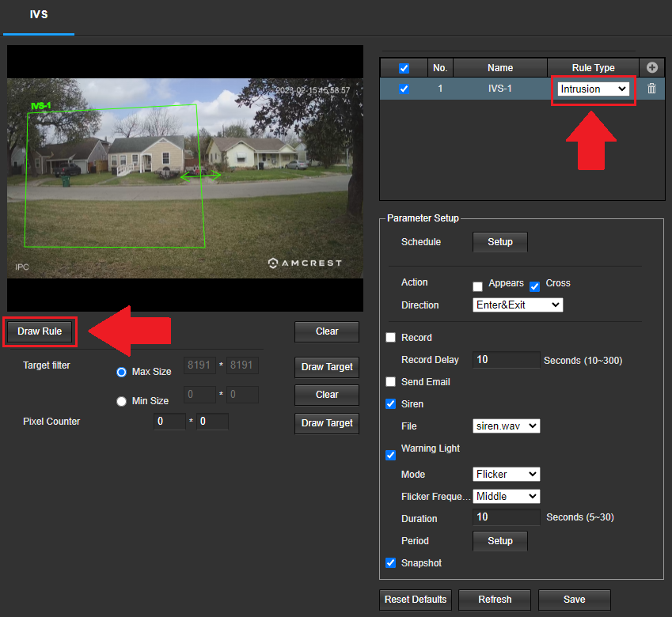This screenshot has width=672, height=617.
Task: Click the Rule Type column header
Action: pos(593,68)
